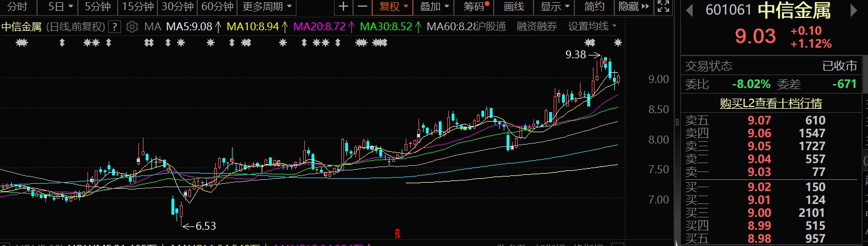Click the 委比 -8.02% value

coord(751,85)
